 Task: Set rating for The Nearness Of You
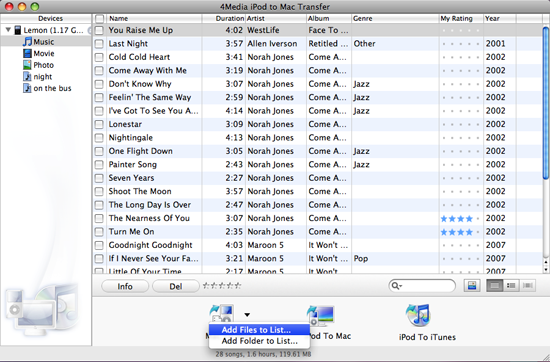pyautogui.click(x=461, y=219)
